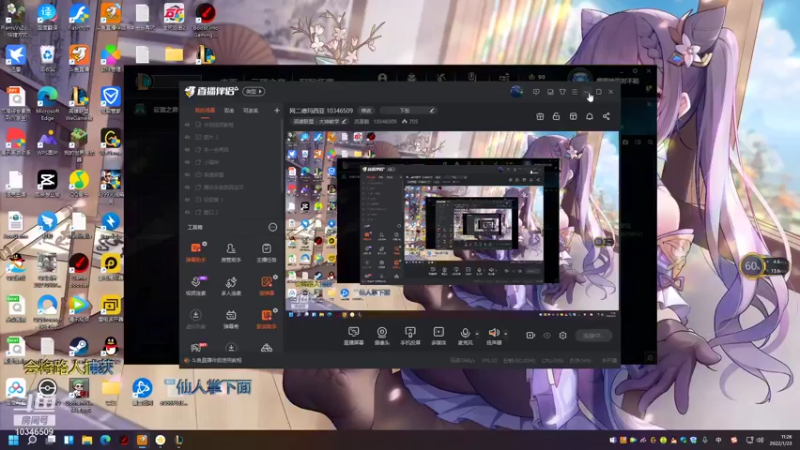Add a 手机投屏 phone casting source
This screenshot has width=800, height=450.
pos(410,336)
